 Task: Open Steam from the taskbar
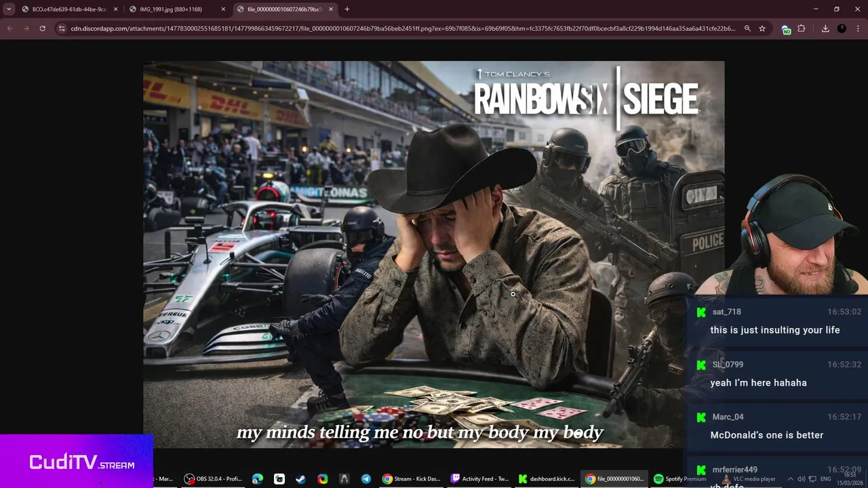[x=300, y=479]
